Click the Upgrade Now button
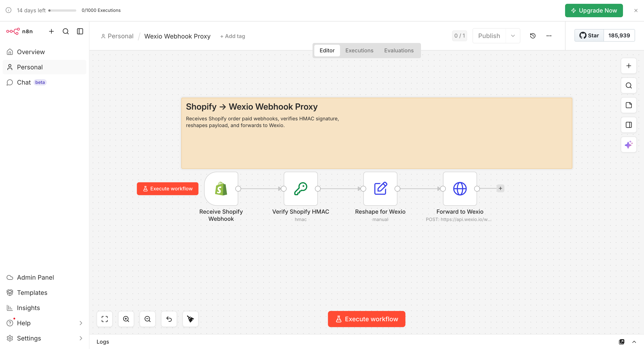This screenshot has width=644, height=349. [x=593, y=11]
